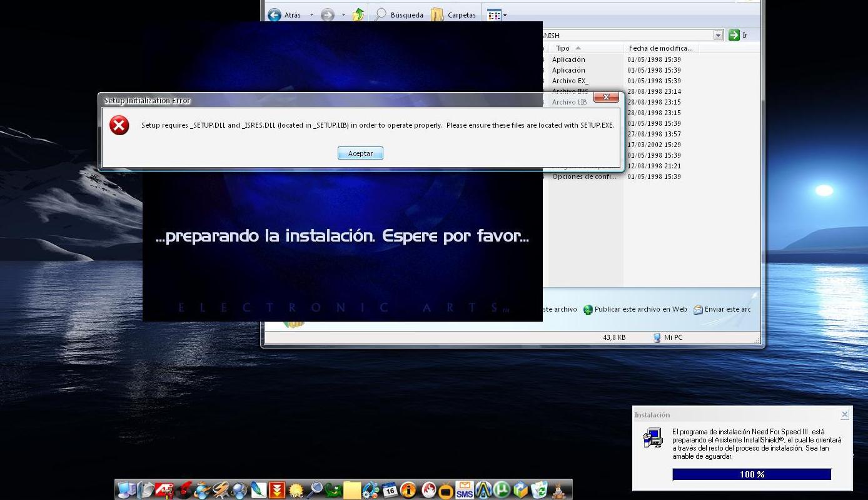Click the Enviar este arc... task link
Viewport: 868px width, 500px height.
click(x=722, y=309)
